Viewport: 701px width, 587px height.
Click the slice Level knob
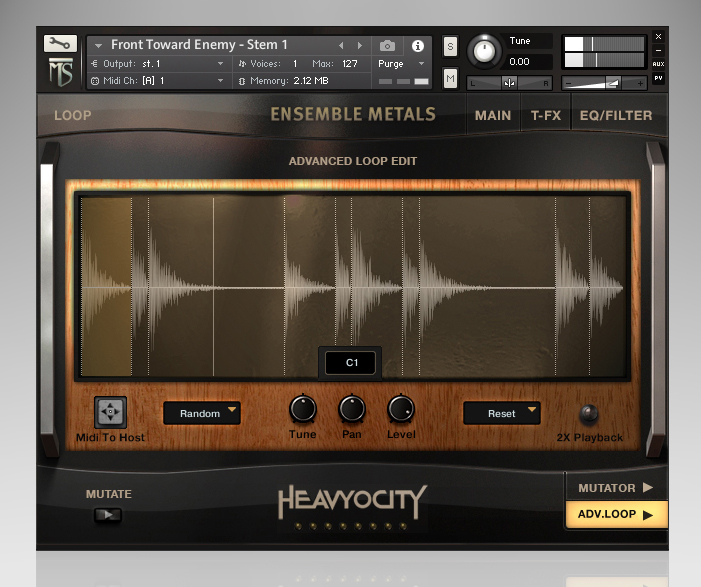(x=401, y=409)
